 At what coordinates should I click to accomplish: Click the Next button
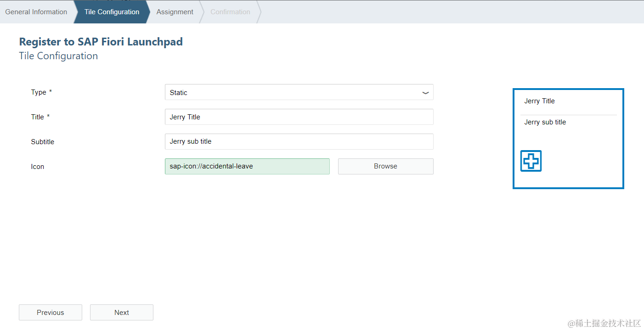pos(121,312)
